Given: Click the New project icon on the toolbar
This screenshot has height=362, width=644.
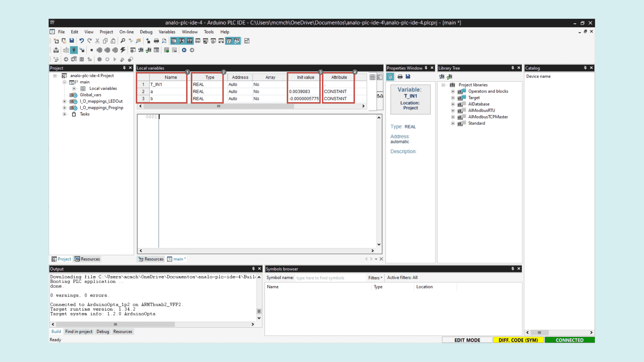Looking at the screenshot, I should click(x=56, y=41).
